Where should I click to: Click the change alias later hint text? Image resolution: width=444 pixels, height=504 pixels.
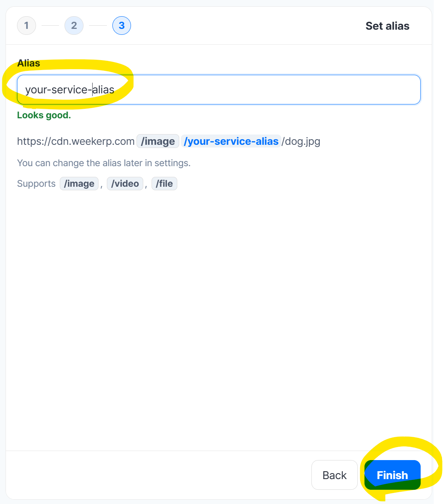tap(104, 163)
